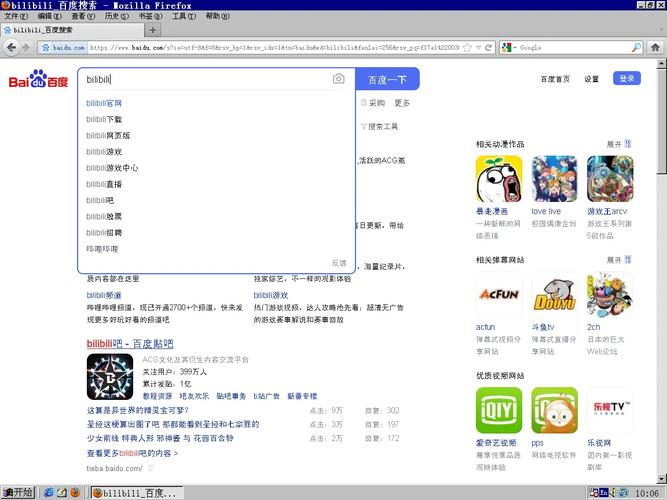
Task: Click the green iQIYI logo icon
Action: [499, 410]
